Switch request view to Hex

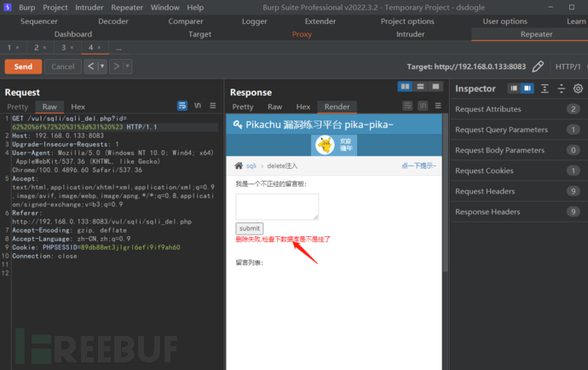pos(78,107)
